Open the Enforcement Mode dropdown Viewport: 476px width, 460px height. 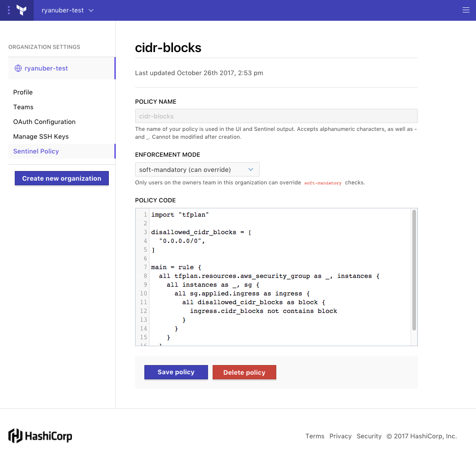click(197, 170)
